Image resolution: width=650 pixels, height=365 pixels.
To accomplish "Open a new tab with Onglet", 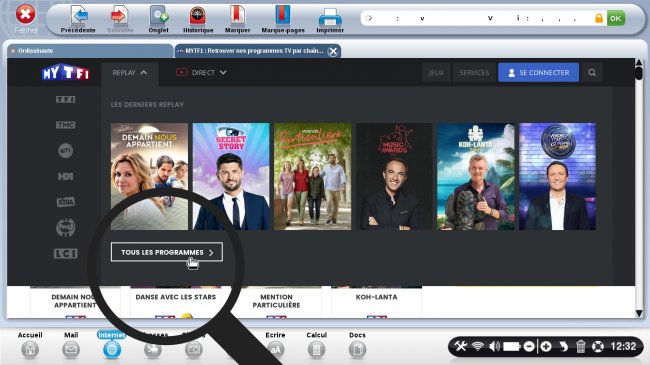I will (158, 19).
